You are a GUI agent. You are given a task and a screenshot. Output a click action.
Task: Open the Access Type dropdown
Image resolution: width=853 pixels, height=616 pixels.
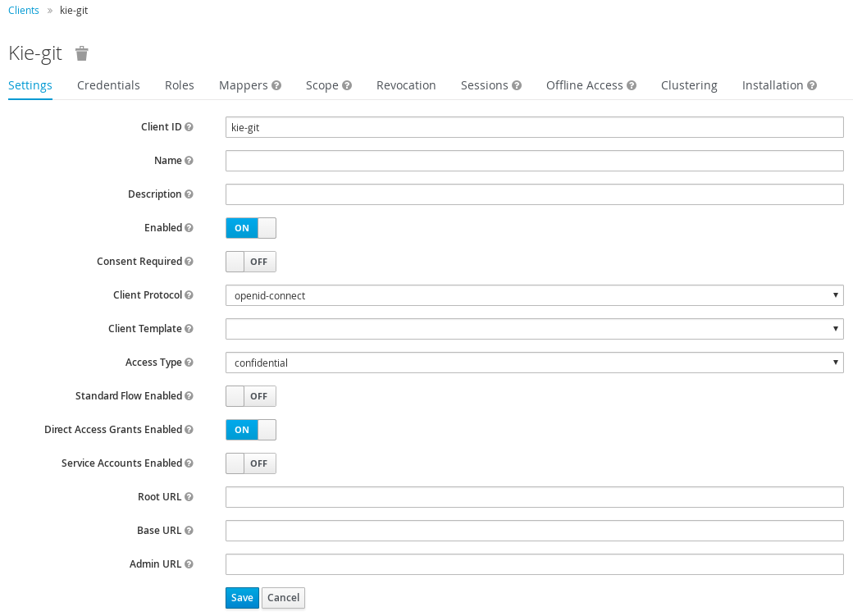(x=534, y=363)
